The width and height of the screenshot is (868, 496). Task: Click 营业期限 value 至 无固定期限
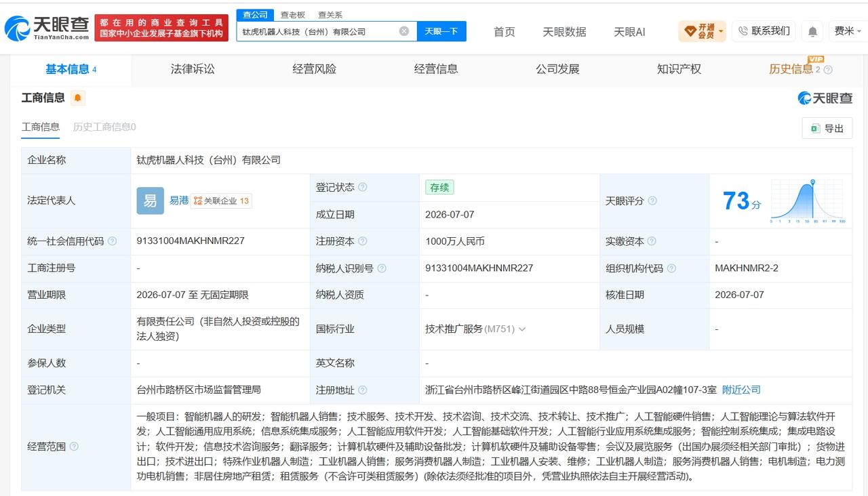pos(193,295)
